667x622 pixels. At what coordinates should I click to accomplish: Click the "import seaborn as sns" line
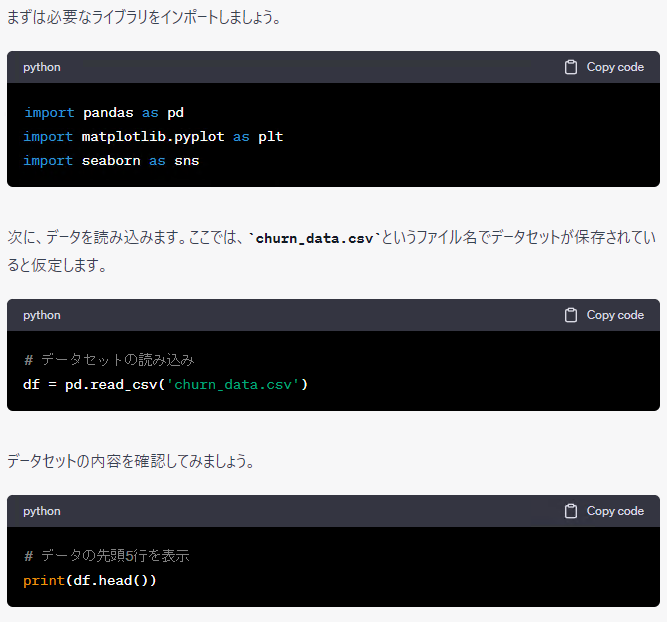tap(111, 160)
